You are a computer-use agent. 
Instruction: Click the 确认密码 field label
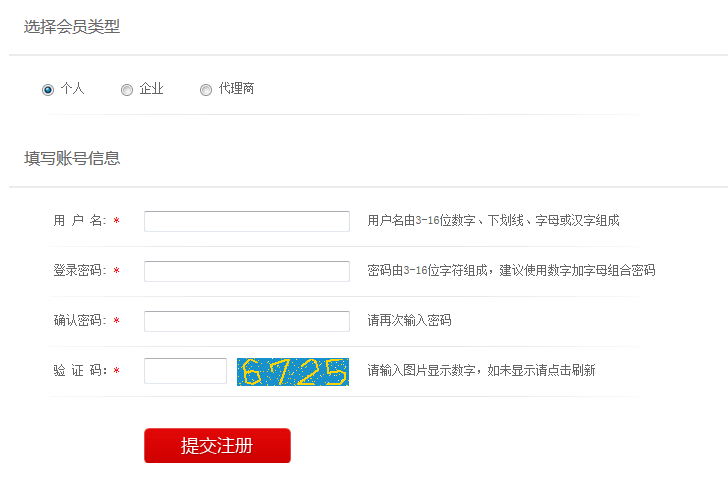pyautogui.click(x=80, y=320)
